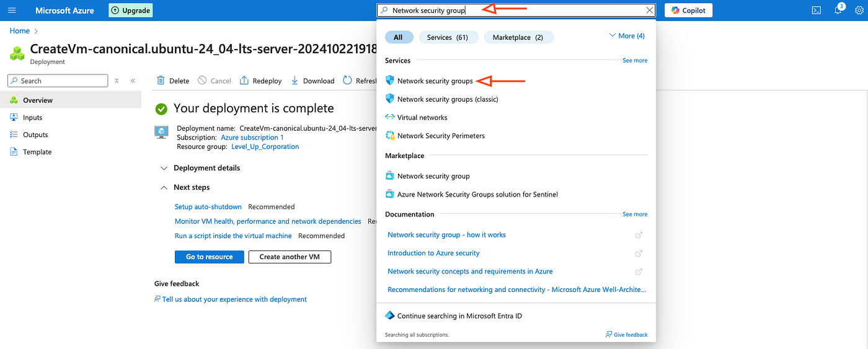
Task: Click the Sentinel solution marketplace bag icon
Action: 390,194
